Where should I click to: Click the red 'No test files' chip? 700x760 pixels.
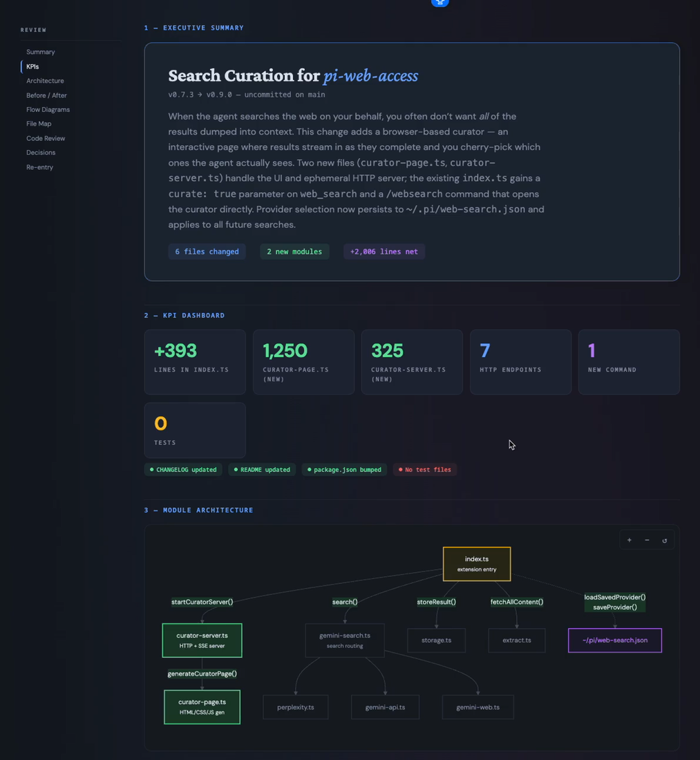(x=425, y=470)
